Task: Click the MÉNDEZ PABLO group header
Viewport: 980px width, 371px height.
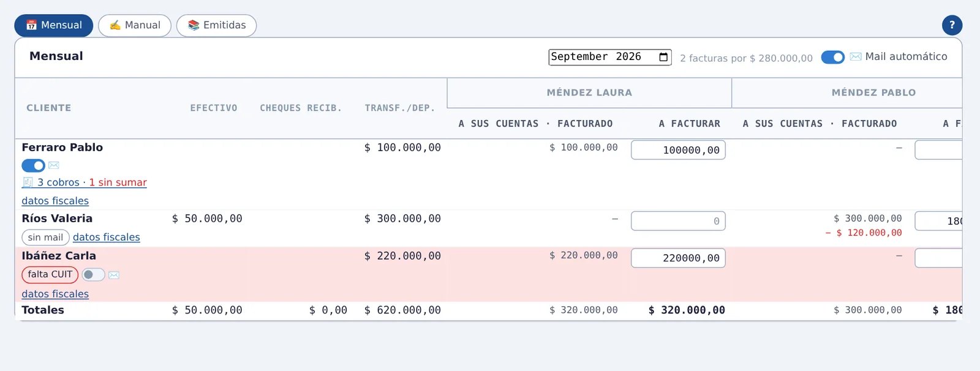Action: [x=874, y=92]
